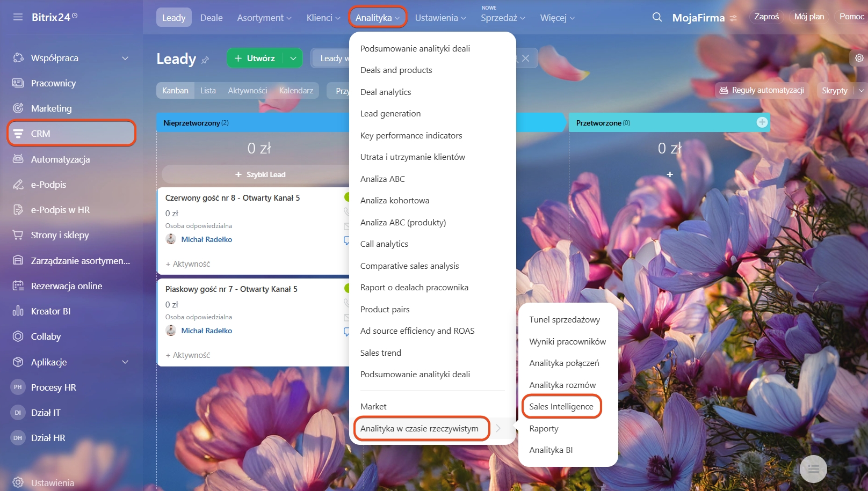This screenshot has width=868, height=491.
Task: Click the Zarządzanie asortymentem icon
Action: coord(18,261)
